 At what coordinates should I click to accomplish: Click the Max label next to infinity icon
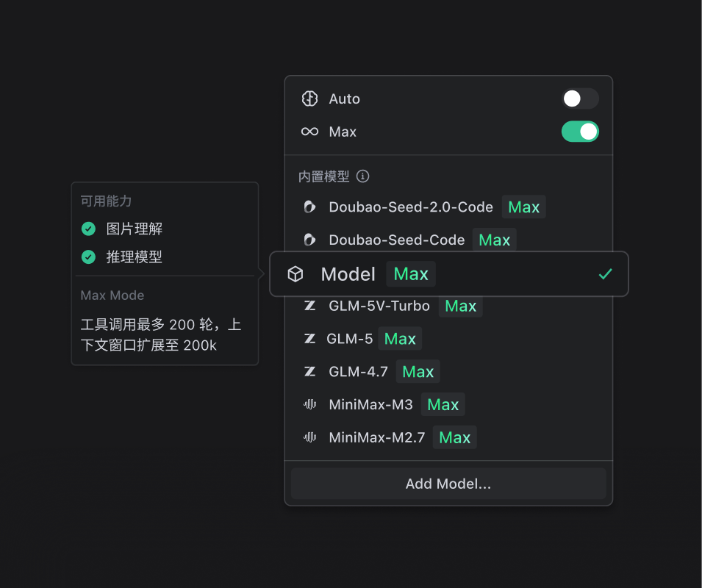tap(343, 132)
